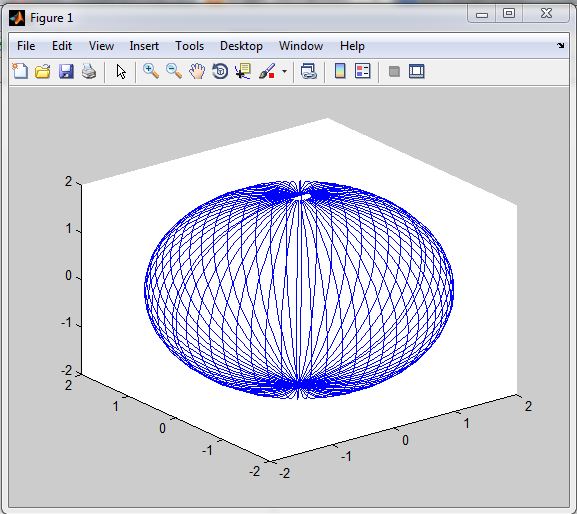This screenshot has height=514, width=577.
Task: Enable the Rotate 3D tool
Action: (220, 71)
